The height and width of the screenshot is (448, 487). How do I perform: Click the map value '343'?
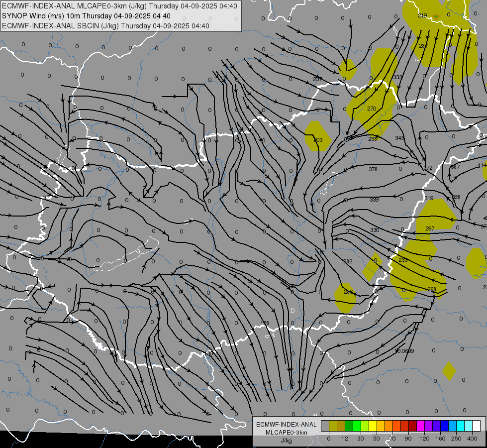(400, 138)
